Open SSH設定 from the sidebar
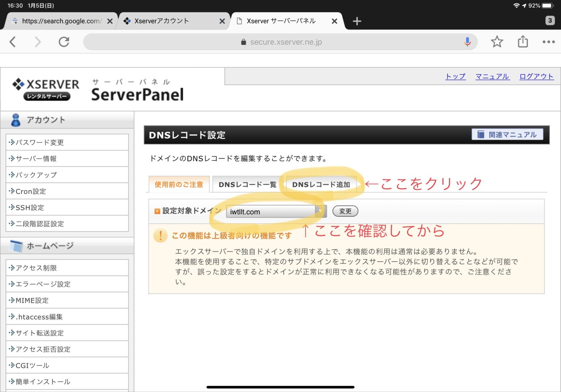561x392 pixels. (29, 207)
